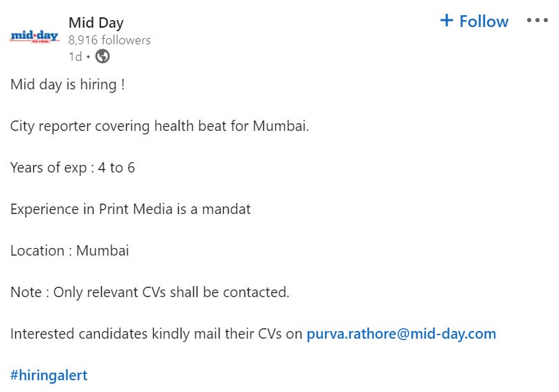559x392 pixels.
Task: Click the 'Only relevant CVs shall be contacted' note
Action: (x=150, y=292)
